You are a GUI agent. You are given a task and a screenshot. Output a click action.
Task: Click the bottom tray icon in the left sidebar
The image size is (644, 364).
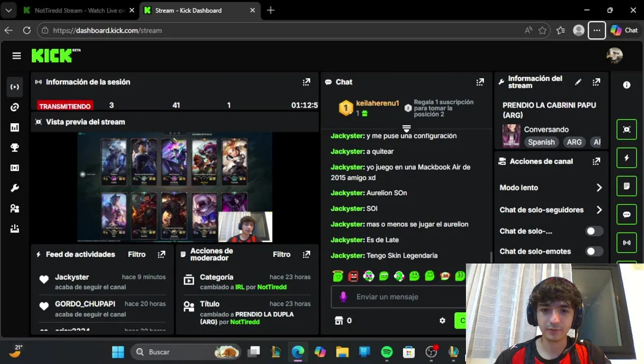click(x=15, y=229)
